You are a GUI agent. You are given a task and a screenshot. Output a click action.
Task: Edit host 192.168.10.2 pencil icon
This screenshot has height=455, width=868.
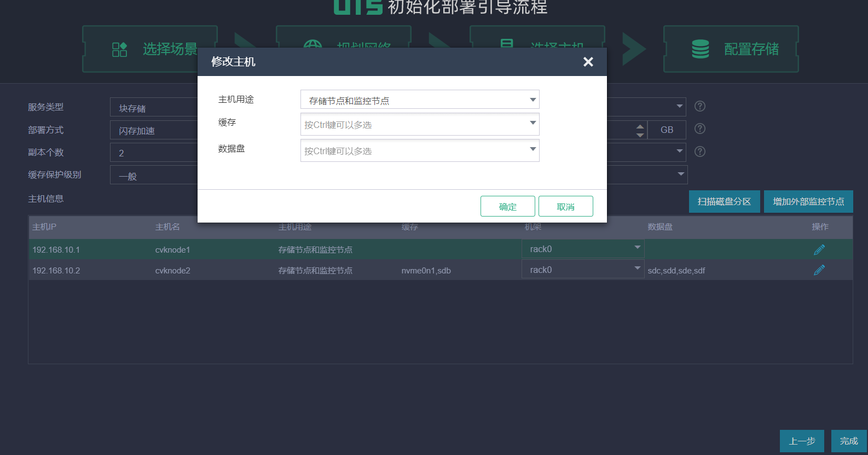coord(819,270)
